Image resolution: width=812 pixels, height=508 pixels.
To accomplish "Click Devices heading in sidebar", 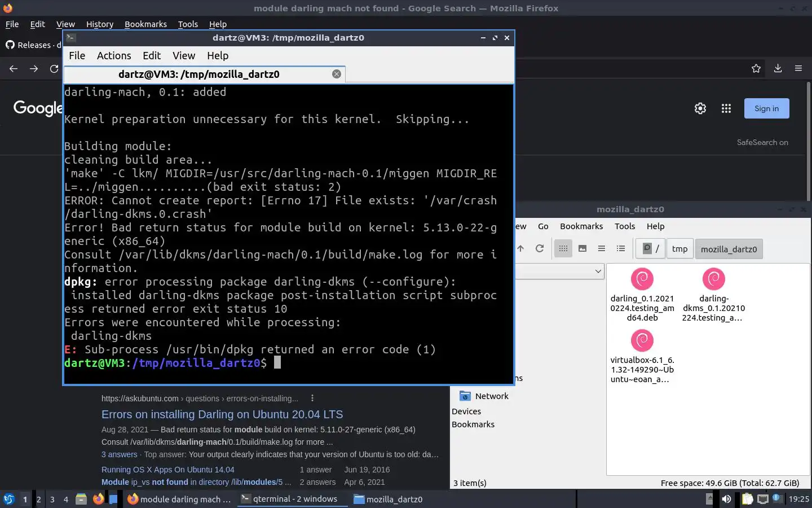I will [466, 411].
